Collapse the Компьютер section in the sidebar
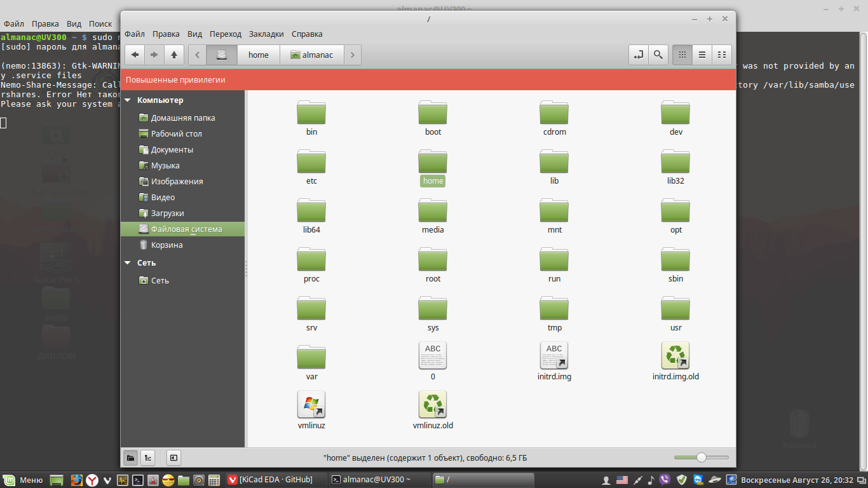 128,100
